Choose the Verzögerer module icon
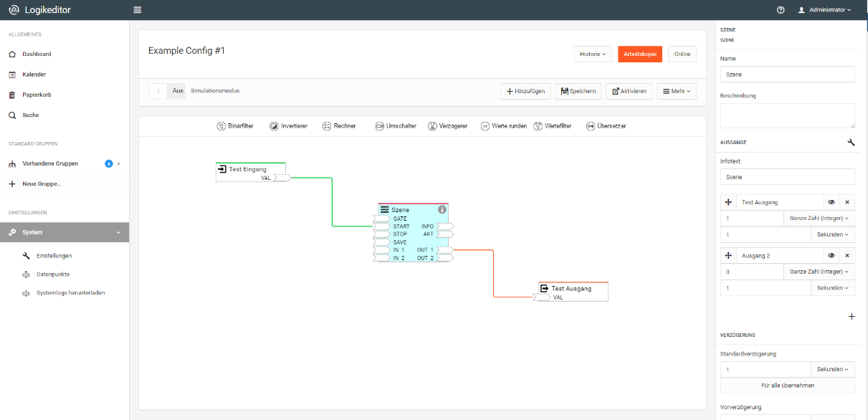Image resolution: width=868 pixels, height=420 pixels. click(432, 126)
